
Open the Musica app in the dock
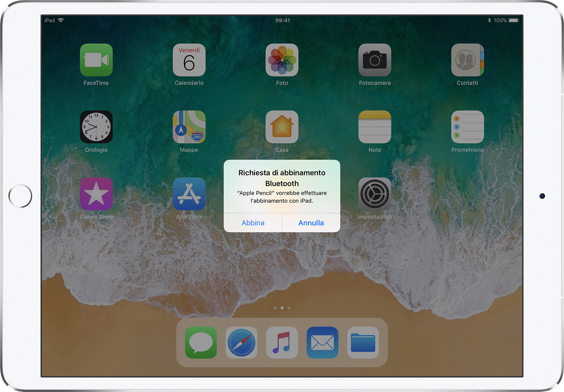tap(282, 342)
